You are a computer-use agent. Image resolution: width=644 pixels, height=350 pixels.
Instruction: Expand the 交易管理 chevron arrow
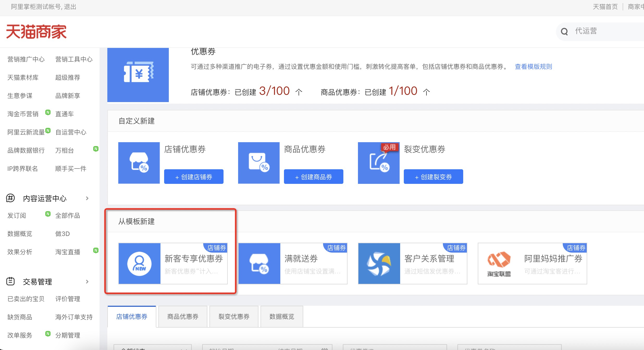pos(87,282)
